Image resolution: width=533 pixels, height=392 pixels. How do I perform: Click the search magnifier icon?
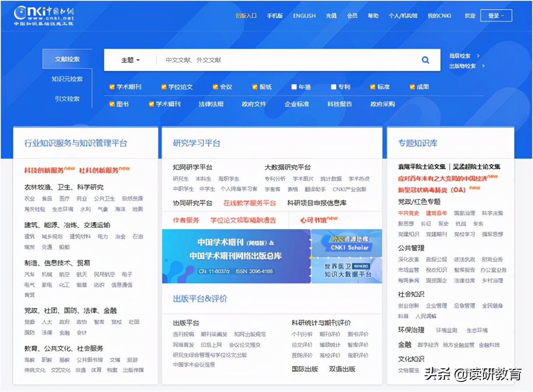(x=425, y=60)
